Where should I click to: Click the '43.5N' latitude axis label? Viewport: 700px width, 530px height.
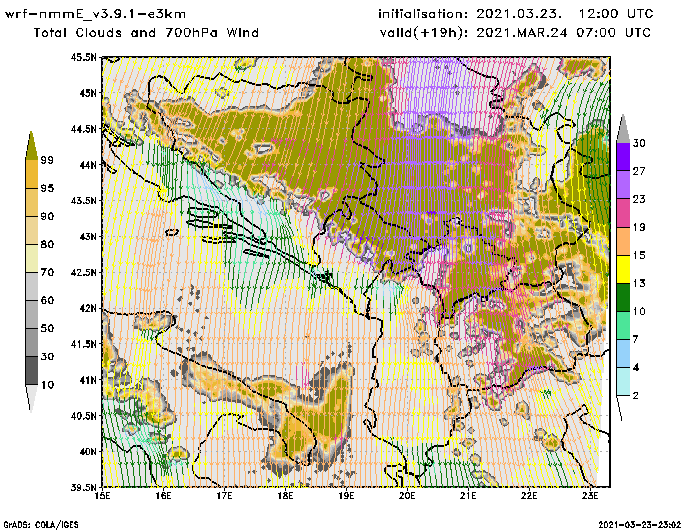click(83, 200)
